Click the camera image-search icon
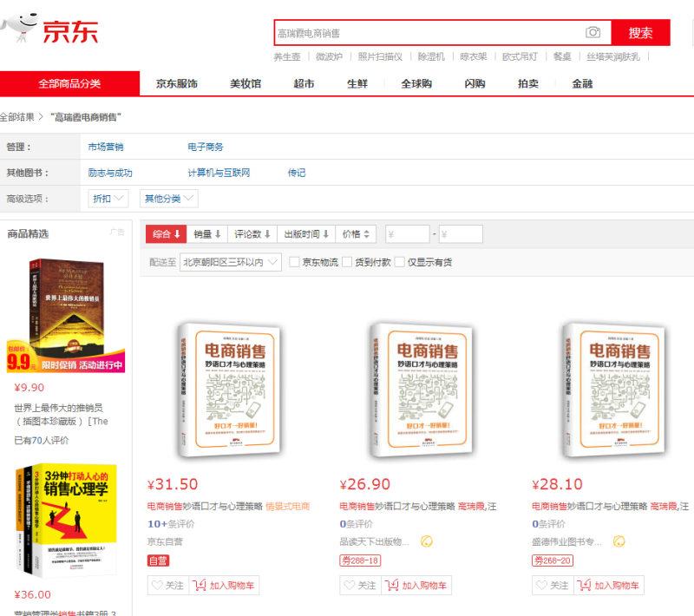 click(x=593, y=33)
